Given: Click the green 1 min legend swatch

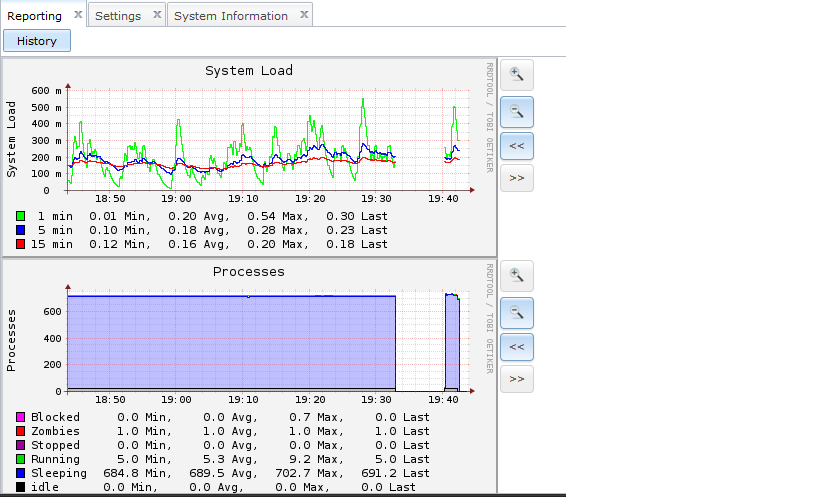Looking at the screenshot, I should [x=20, y=216].
